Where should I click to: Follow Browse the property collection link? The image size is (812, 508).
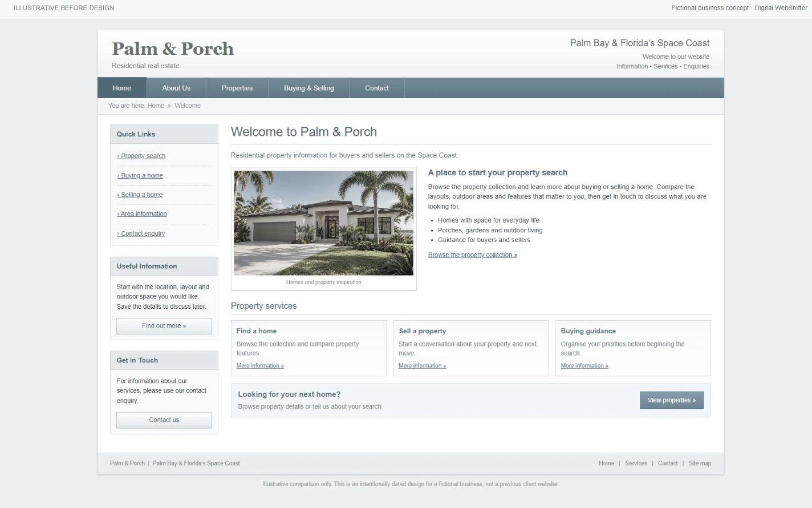click(473, 255)
